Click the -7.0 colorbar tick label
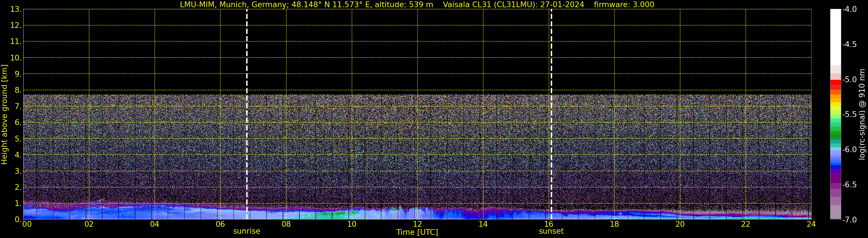This screenshot has width=868, height=238. [x=849, y=220]
